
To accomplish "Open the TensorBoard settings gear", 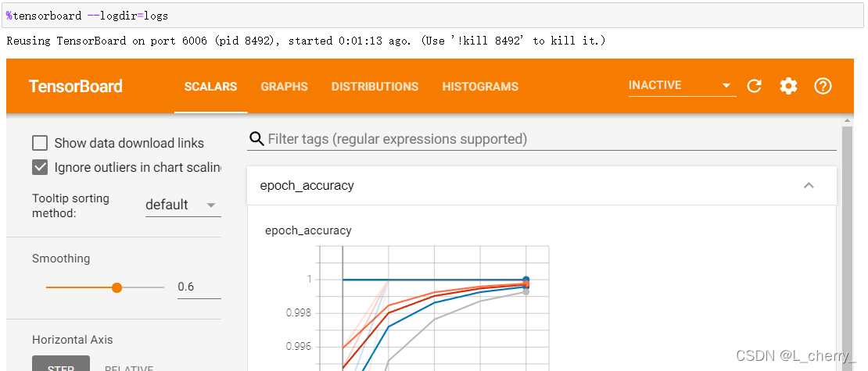I will point(788,86).
